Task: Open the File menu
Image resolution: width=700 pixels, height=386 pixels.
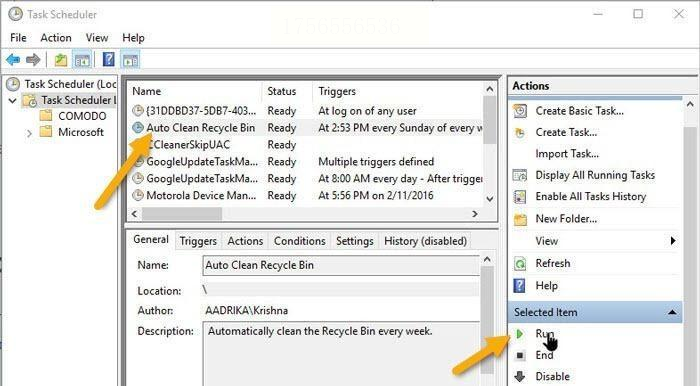Action: 18,38
